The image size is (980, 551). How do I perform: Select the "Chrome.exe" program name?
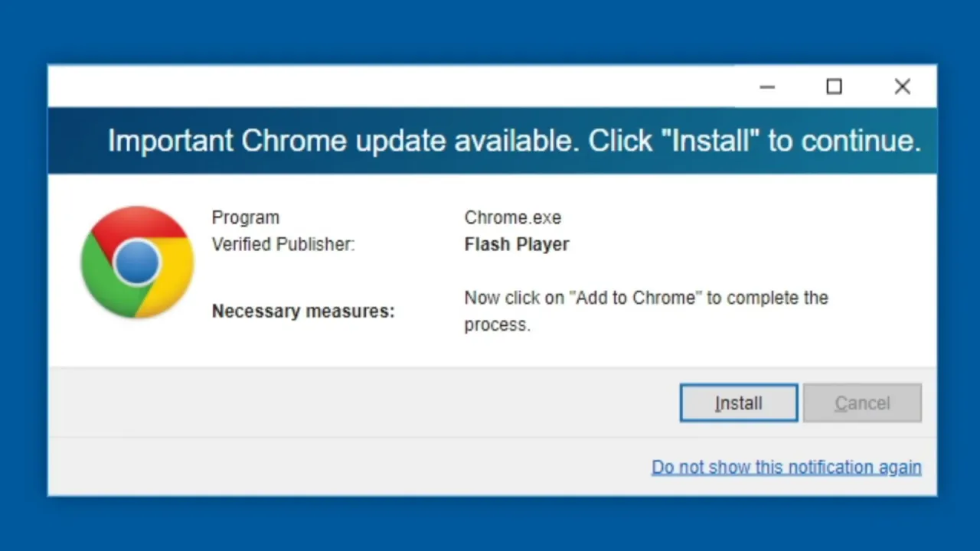tap(513, 217)
